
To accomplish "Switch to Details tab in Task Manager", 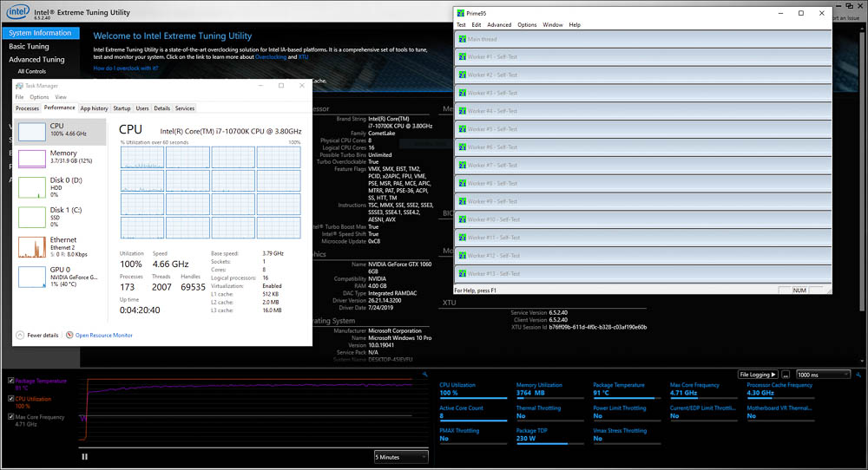I will coord(161,108).
